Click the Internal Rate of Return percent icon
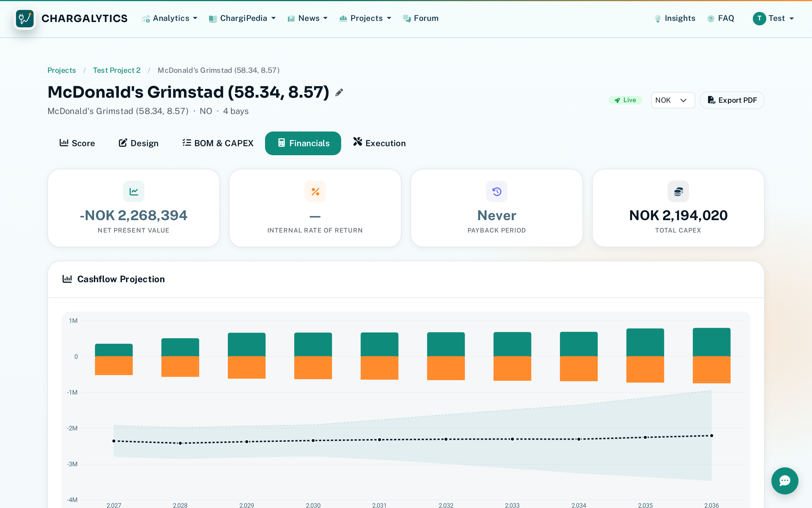This screenshot has height=508, width=812. tap(315, 192)
